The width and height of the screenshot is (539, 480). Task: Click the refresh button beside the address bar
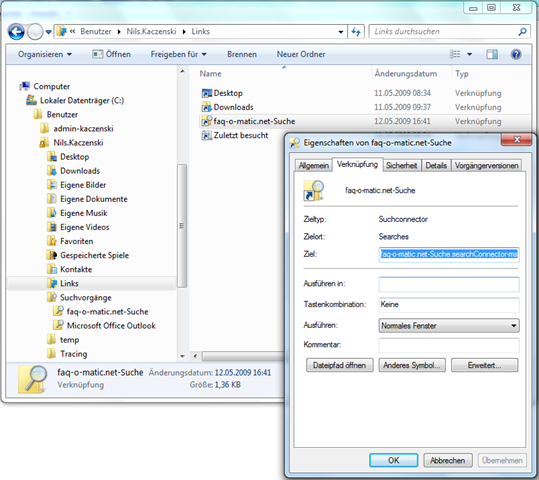point(356,32)
